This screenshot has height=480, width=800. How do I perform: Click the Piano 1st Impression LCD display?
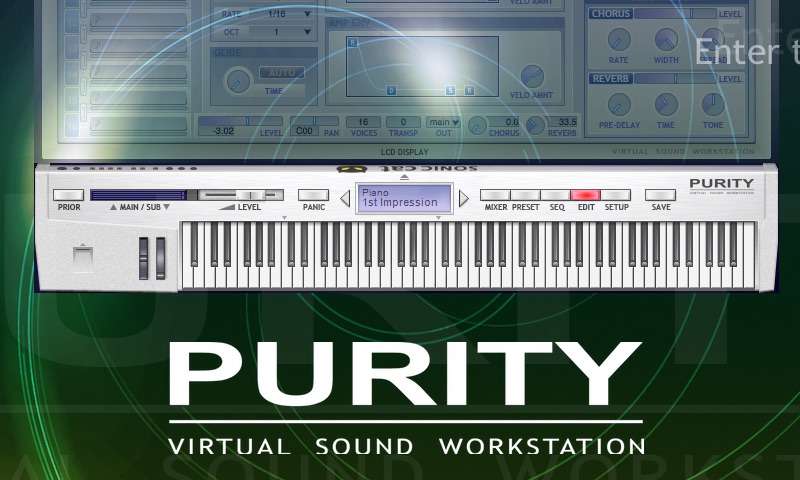tap(404, 198)
